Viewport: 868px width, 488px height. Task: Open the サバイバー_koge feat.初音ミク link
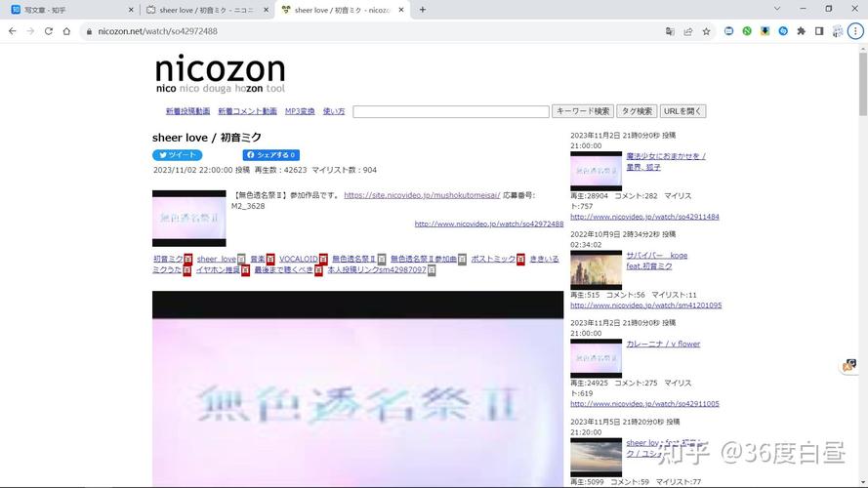[656, 261]
